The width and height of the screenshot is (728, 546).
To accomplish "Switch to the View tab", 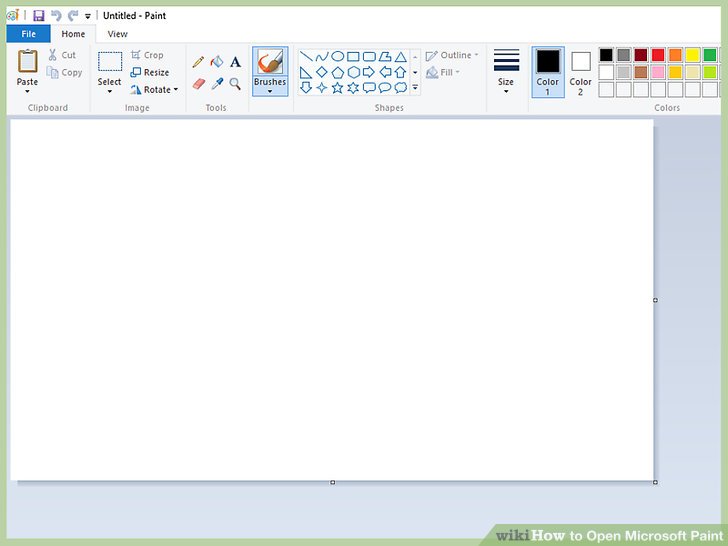I will 117,34.
